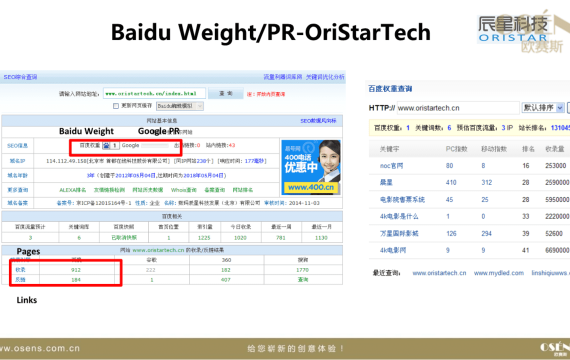Click the PC指数 column header
Viewport: 570px width, 360px height.
(x=457, y=149)
